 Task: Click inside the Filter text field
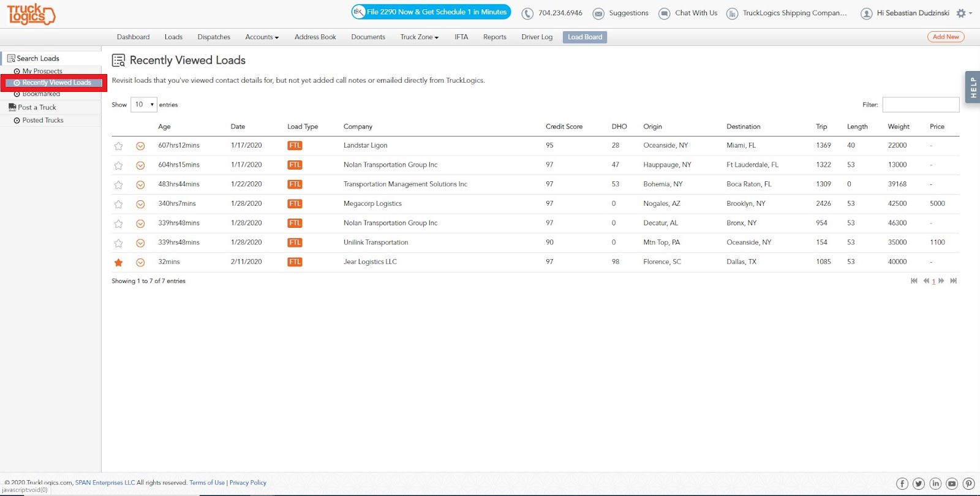(921, 105)
